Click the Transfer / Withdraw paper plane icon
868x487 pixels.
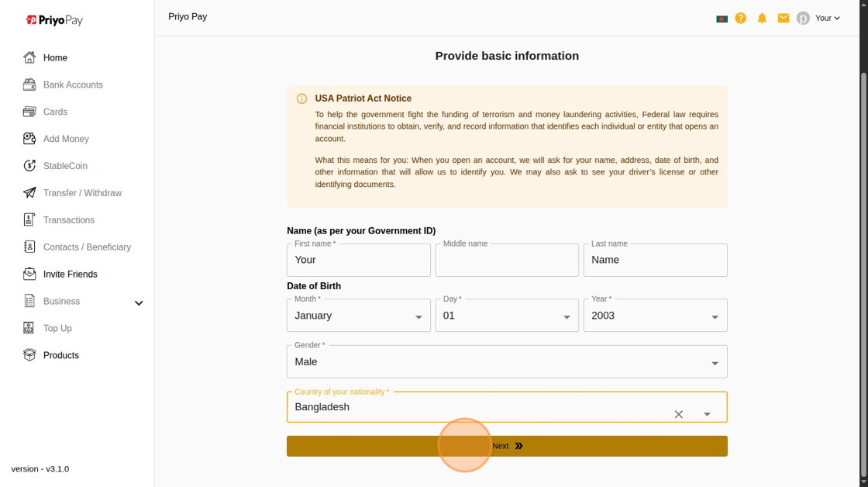click(29, 193)
